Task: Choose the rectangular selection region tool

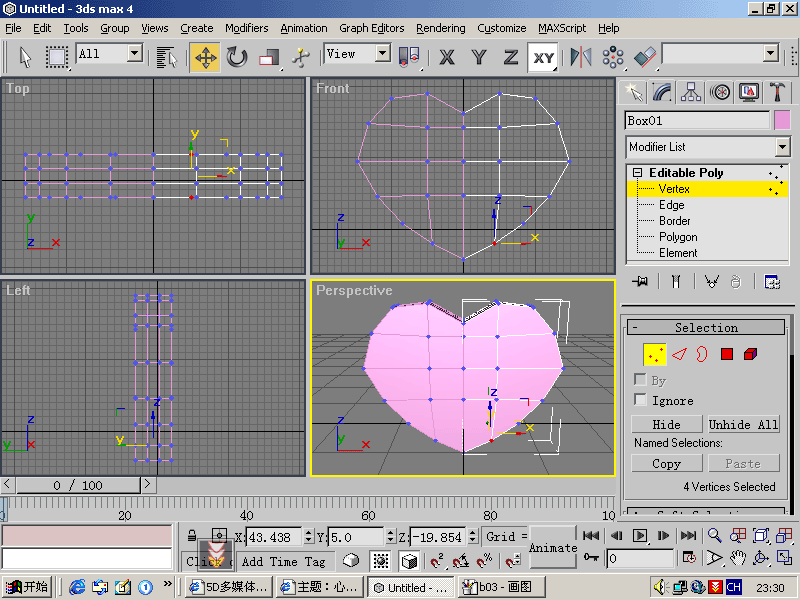Action: tap(57, 57)
